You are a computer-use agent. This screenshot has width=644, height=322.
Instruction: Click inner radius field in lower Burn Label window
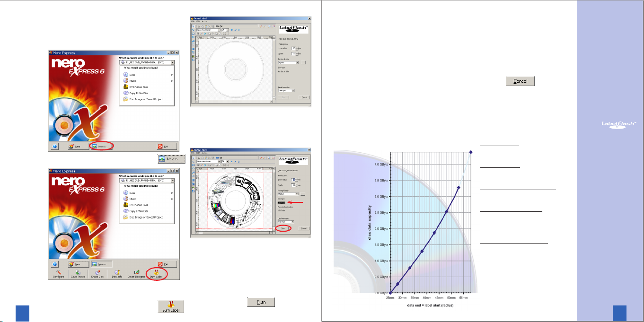[294, 179]
